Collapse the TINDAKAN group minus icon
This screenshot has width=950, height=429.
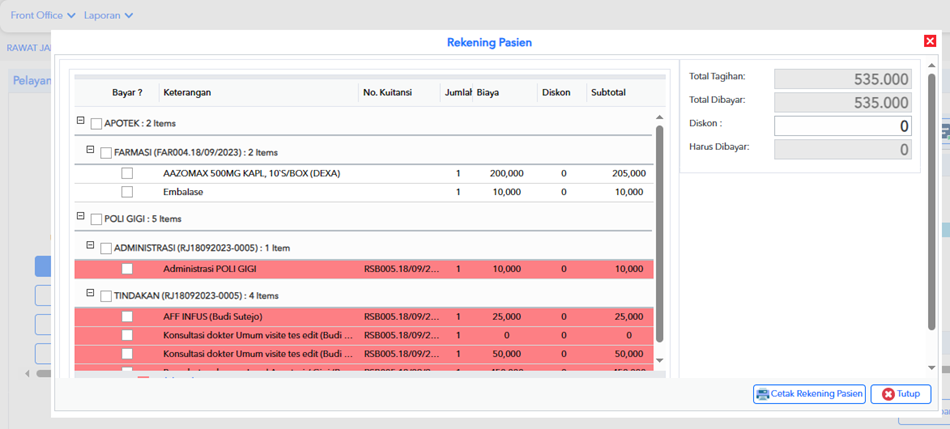[x=90, y=293]
